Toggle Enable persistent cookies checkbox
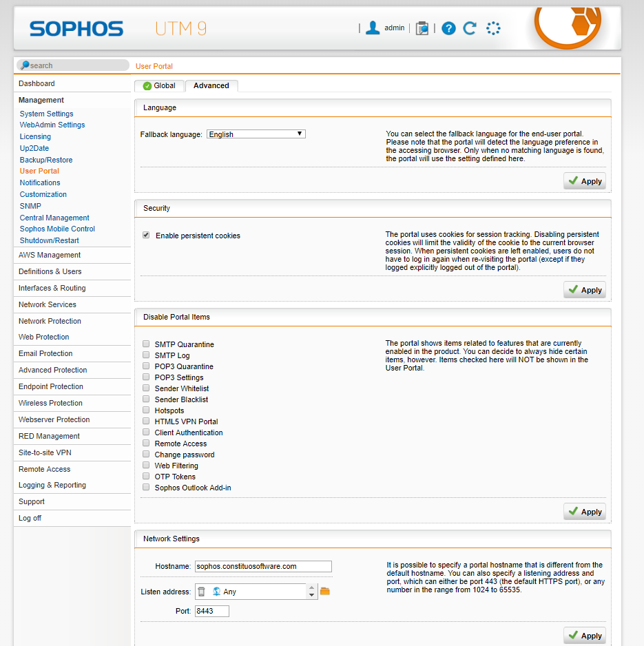This screenshot has width=644, height=646. [x=146, y=235]
